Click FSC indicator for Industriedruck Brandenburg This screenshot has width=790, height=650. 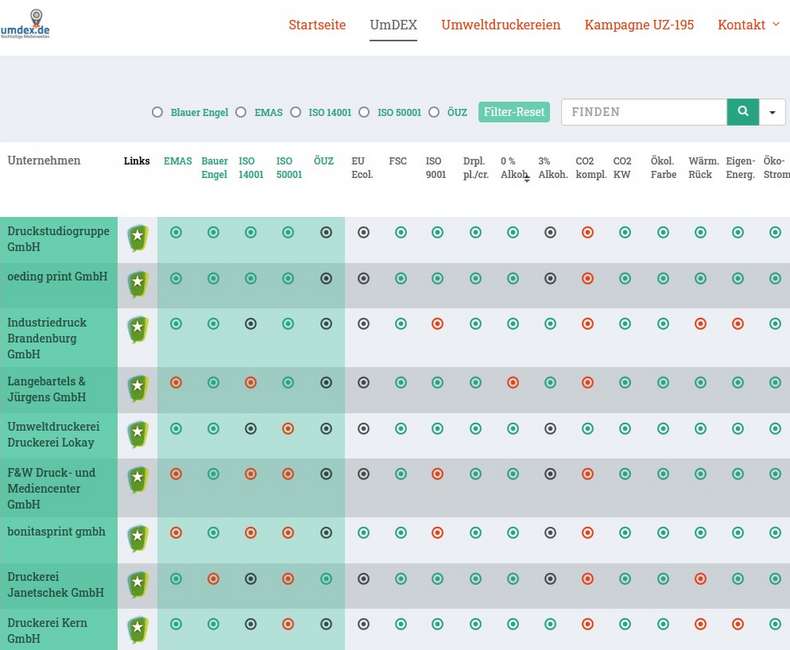pyautogui.click(x=401, y=323)
